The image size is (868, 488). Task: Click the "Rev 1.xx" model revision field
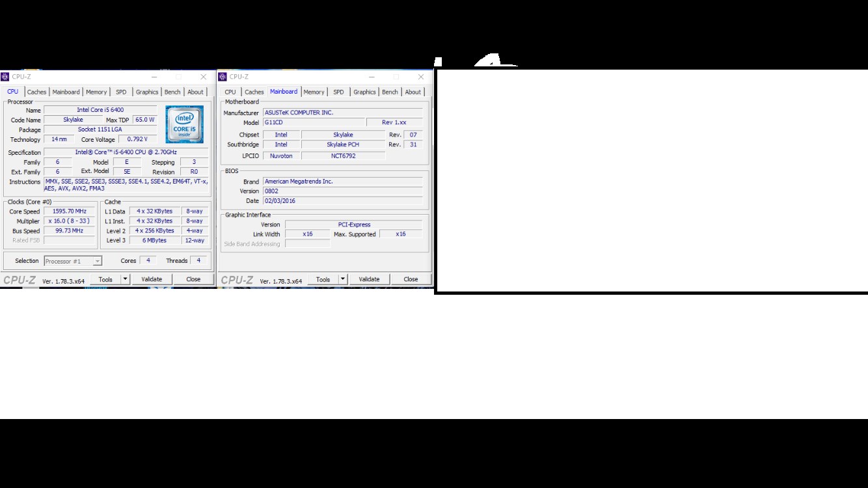[395, 122]
